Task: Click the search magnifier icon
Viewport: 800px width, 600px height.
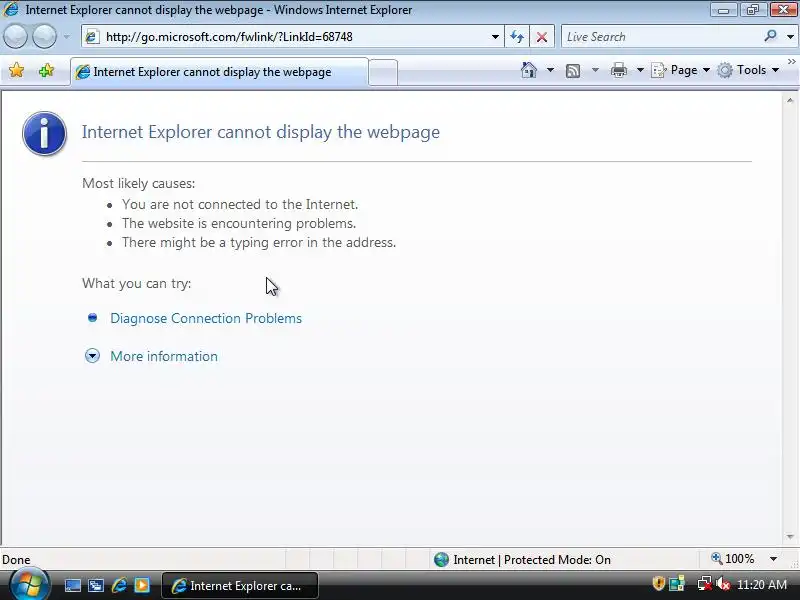Action: tap(770, 36)
